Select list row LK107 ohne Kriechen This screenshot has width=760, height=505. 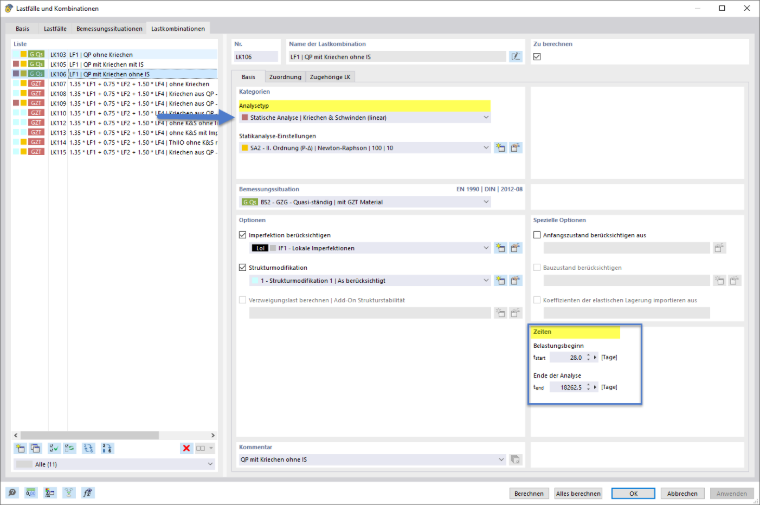(114, 84)
